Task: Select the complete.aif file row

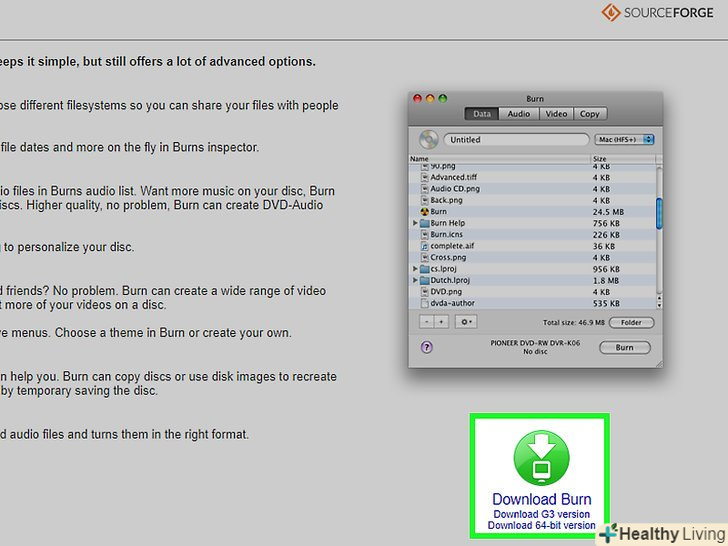Action: [x=533, y=246]
